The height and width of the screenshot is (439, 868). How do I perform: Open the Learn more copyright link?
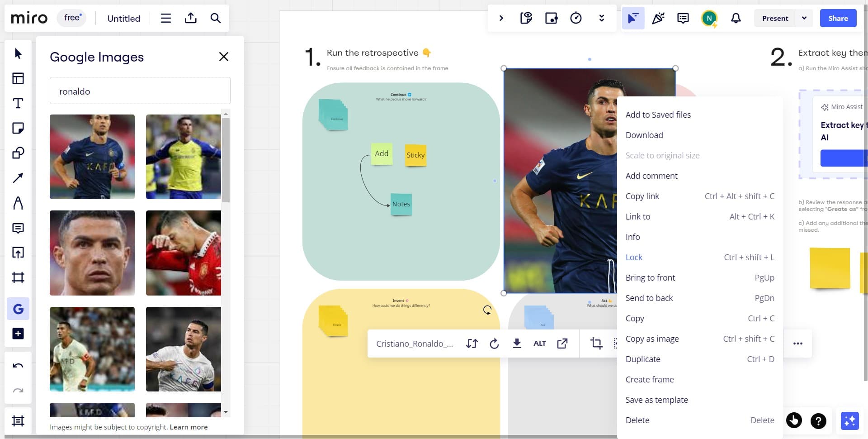click(x=189, y=427)
